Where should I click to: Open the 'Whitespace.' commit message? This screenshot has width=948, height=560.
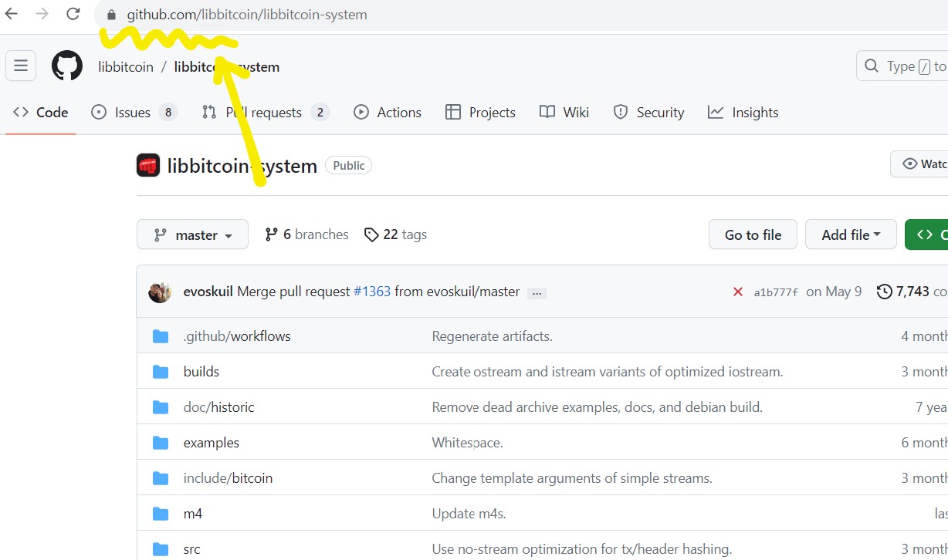pos(467,443)
